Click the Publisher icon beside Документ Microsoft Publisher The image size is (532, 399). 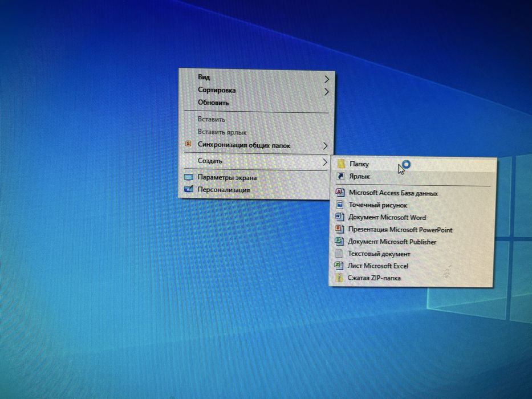click(x=339, y=241)
